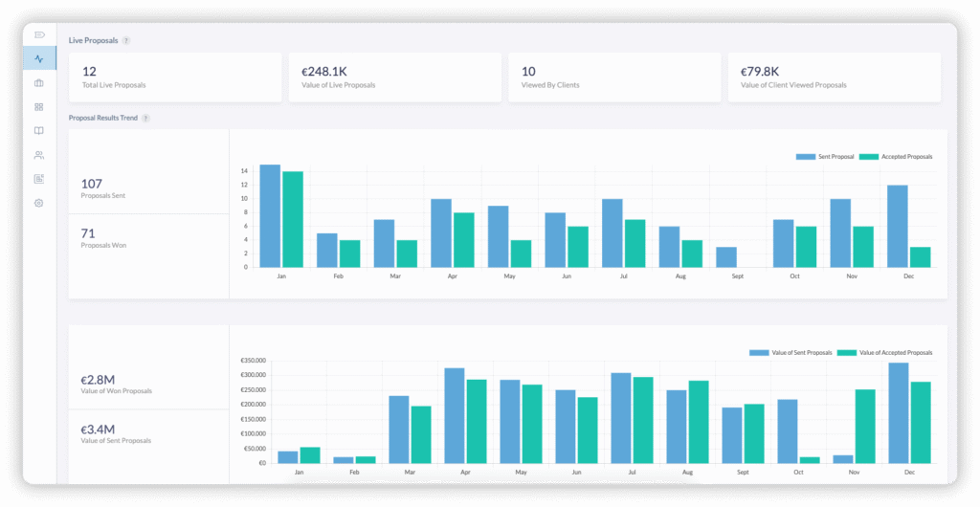This screenshot has width=980, height=507.
Task: Select the four-squares grid icon in sidebar
Action: coord(39,107)
